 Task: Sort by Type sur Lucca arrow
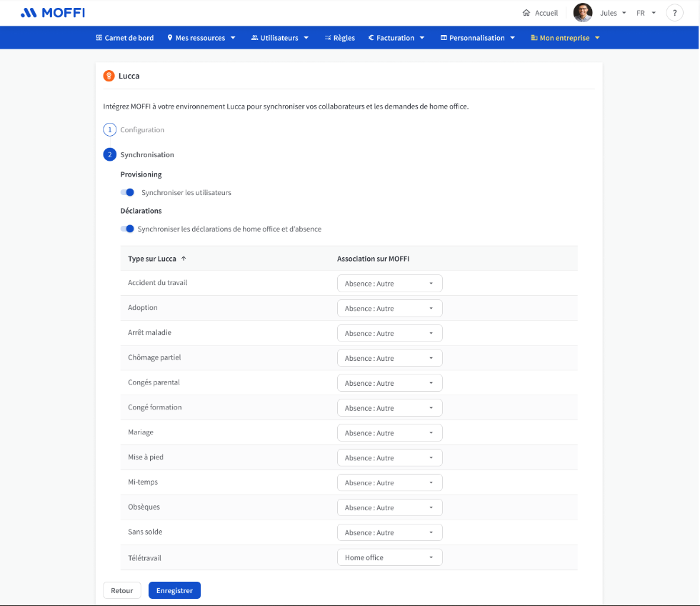tap(184, 259)
